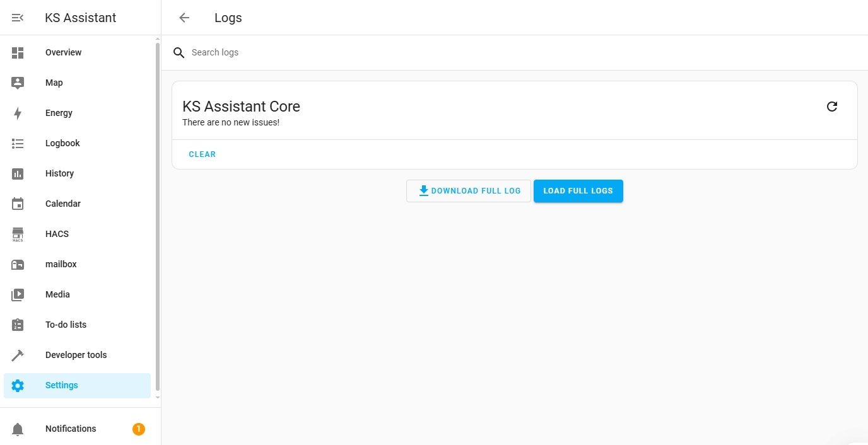Click the Settings gear icon
This screenshot has width=868, height=445.
[18, 385]
